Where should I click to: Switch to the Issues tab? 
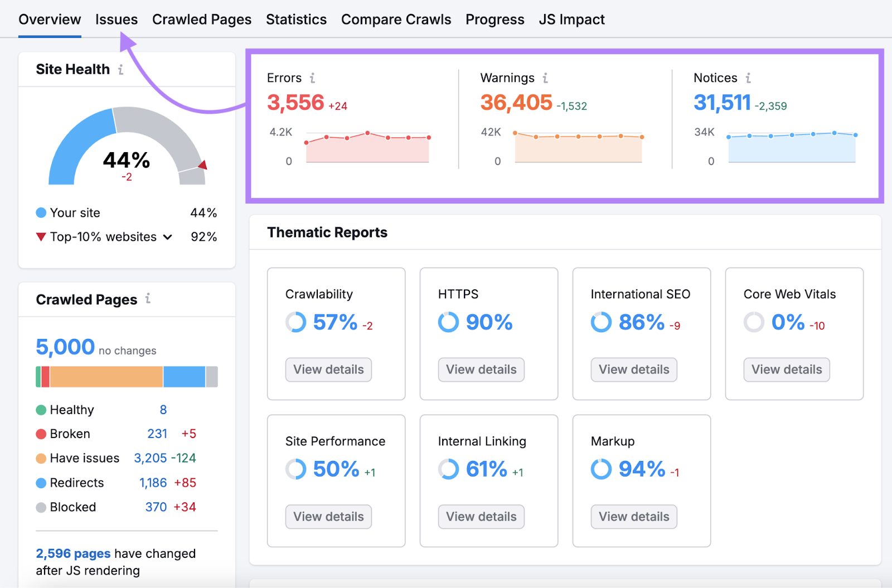(x=117, y=19)
